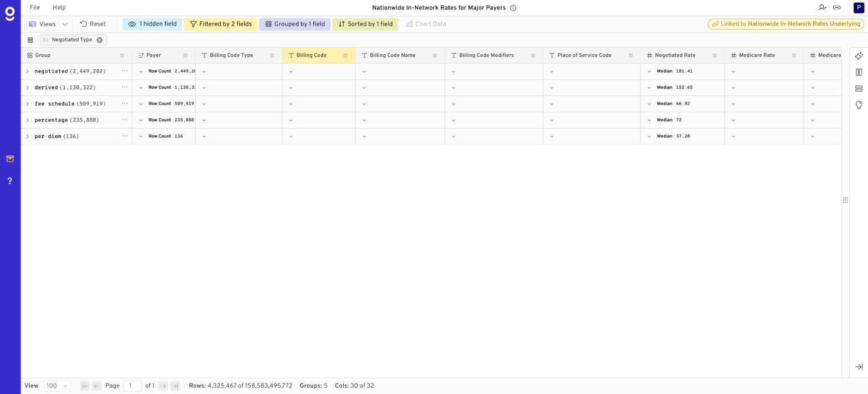The width and height of the screenshot is (868, 394).
Task: Open Grouped by 1 field panel
Action: click(x=294, y=24)
